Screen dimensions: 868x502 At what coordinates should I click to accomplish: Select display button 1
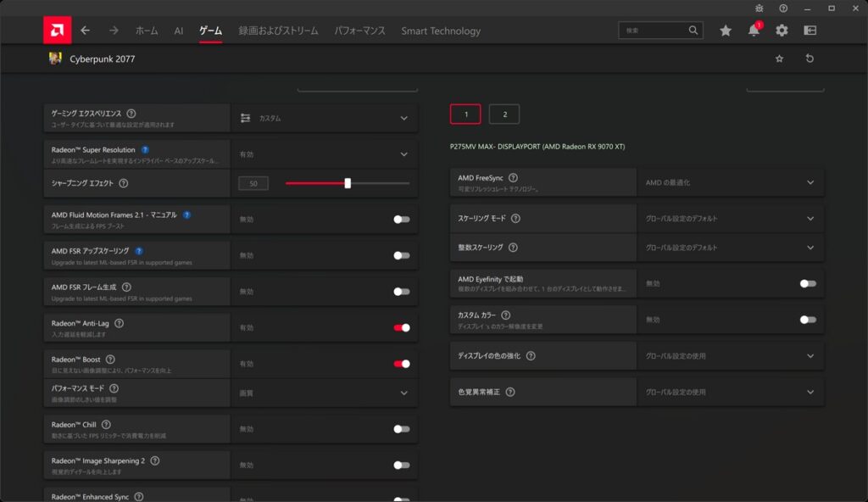tap(465, 114)
